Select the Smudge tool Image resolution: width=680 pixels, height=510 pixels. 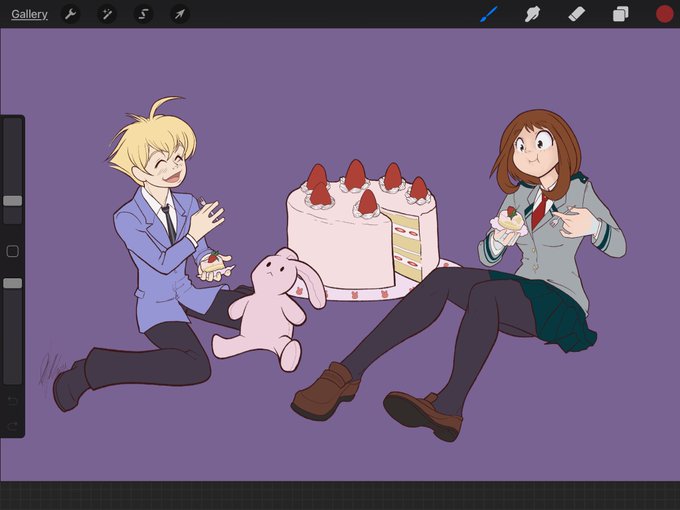pos(532,14)
